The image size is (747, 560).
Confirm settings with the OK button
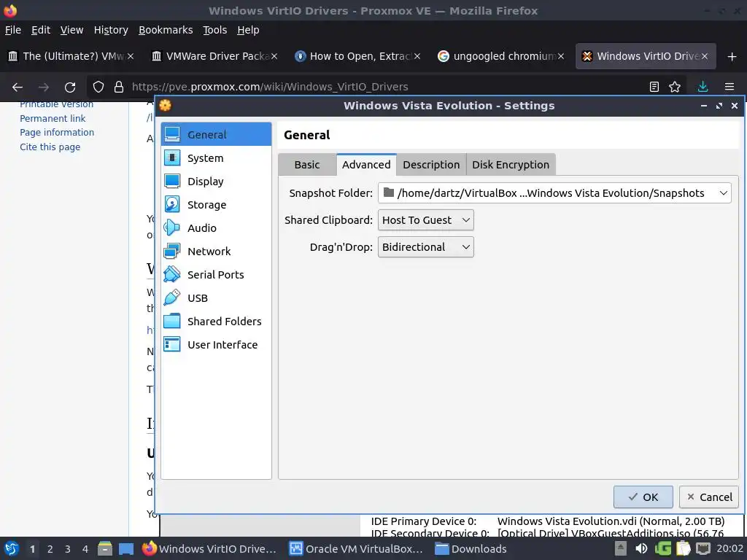coord(643,497)
